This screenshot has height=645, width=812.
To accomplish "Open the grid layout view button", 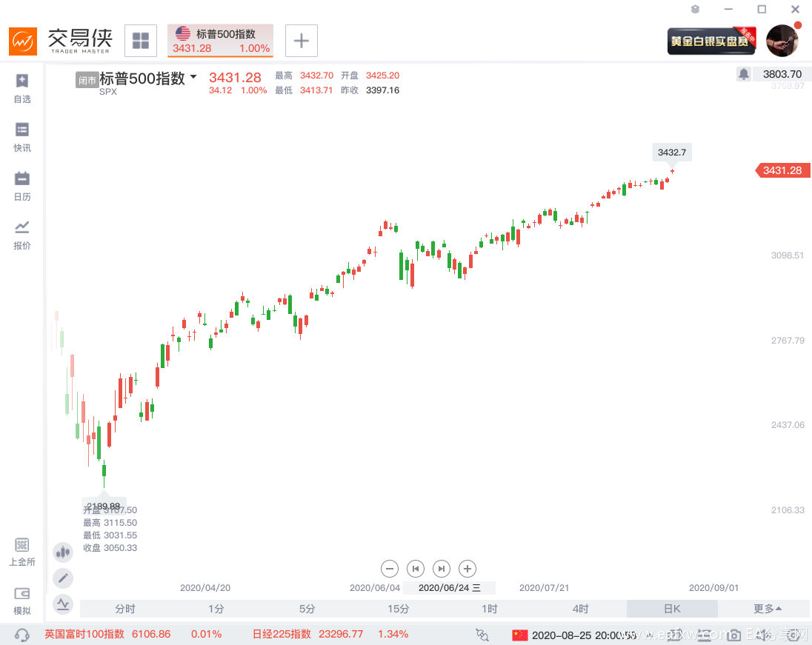I will [x=140, y=41].
